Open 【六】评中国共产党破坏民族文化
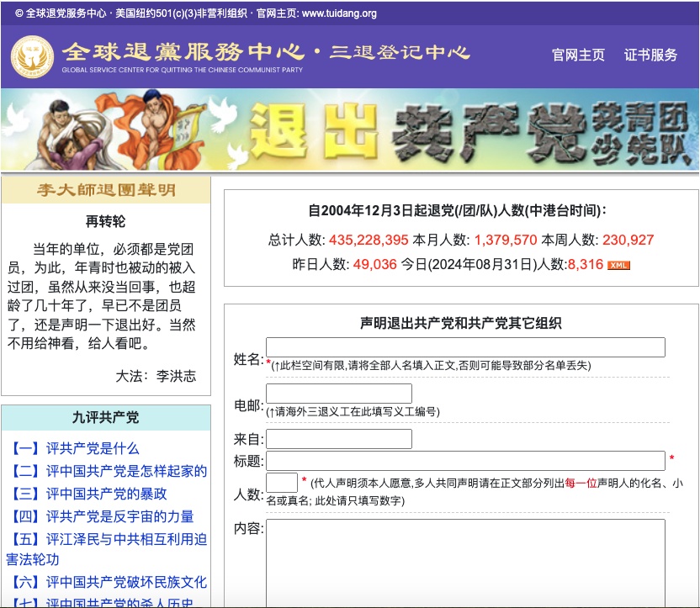700x608 pixels. pyautogui.click(x=107, y=582)
